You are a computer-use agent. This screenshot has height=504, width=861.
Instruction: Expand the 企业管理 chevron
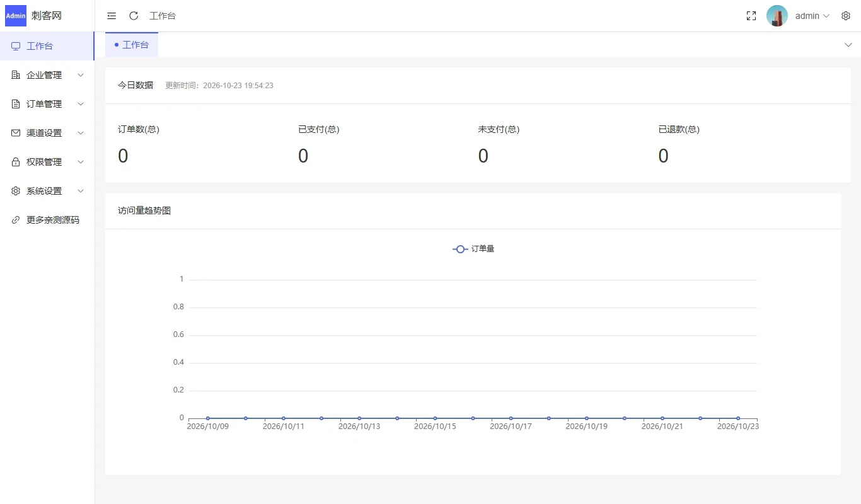point(81,75)
